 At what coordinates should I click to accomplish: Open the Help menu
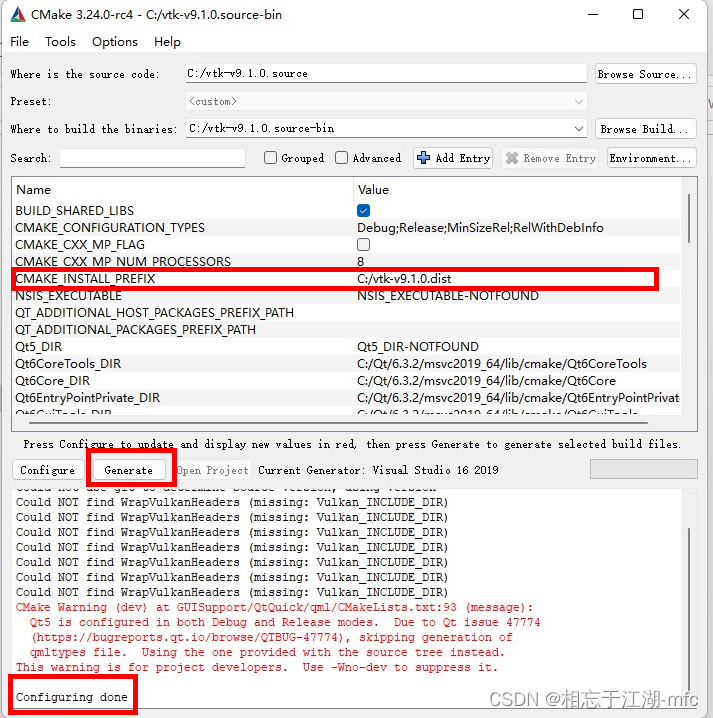coord(167,42)
